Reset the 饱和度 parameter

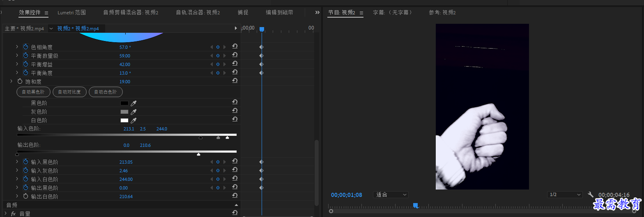coord(235,81)
